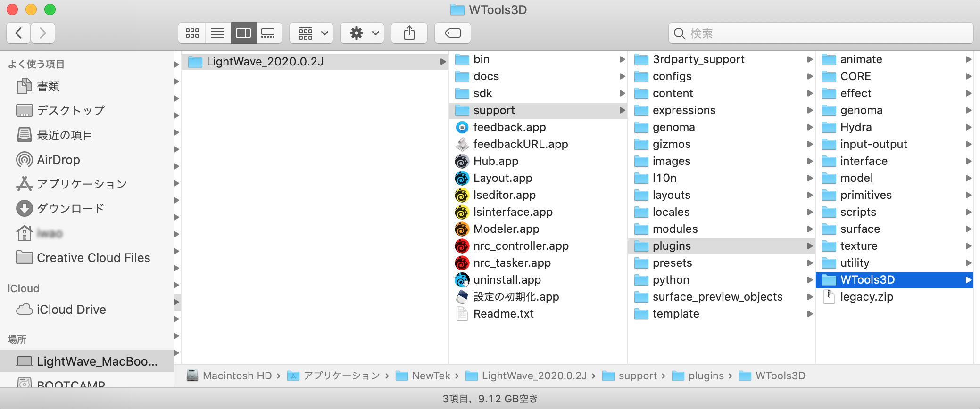Select the gizmos folder
Screen dimensions: 980x409
(722, 144)
